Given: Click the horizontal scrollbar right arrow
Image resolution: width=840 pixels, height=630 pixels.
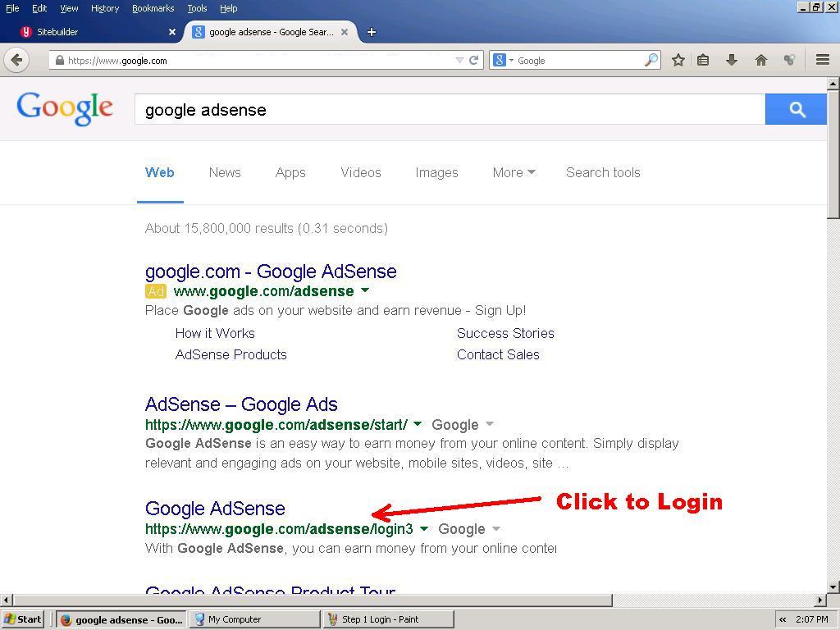Looking at the screenshot, I should [x=820, y=600].
